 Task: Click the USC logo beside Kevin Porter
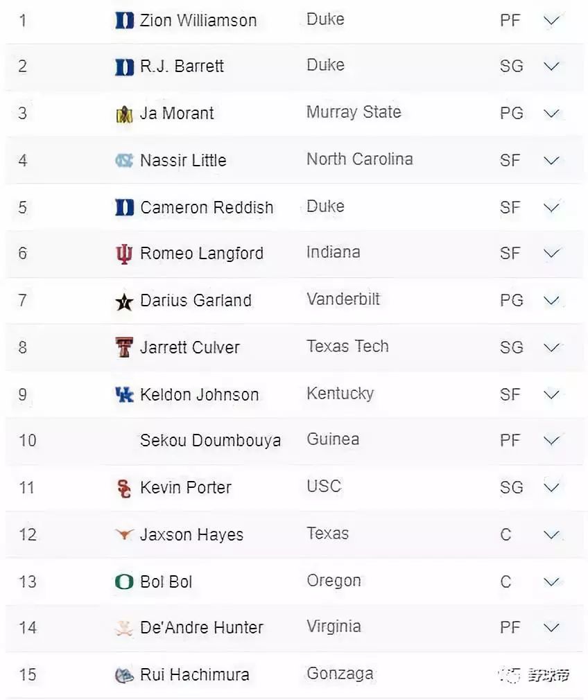[x=124, y=488]
